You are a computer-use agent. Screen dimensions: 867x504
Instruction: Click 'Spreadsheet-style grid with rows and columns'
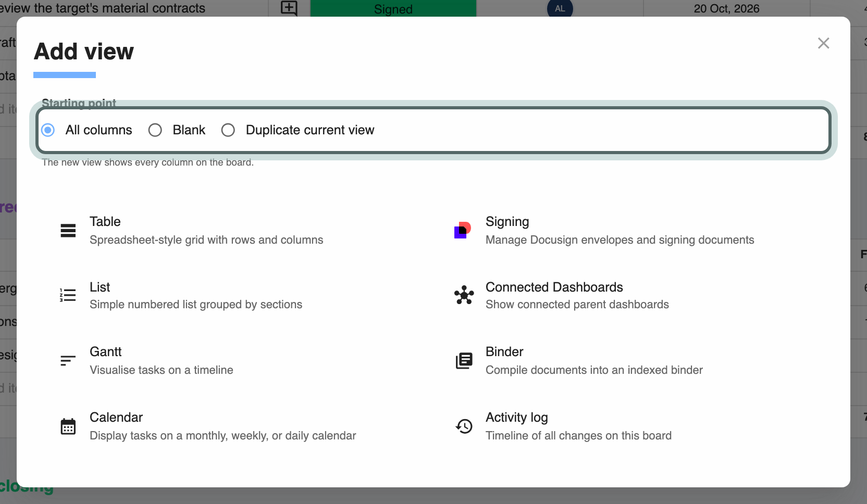point(206,240)
